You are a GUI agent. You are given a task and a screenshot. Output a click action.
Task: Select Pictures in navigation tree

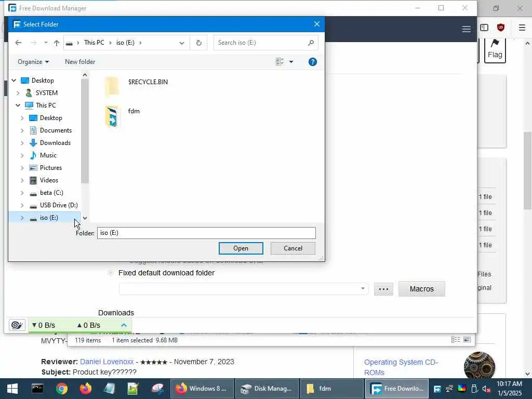point(50,168)
